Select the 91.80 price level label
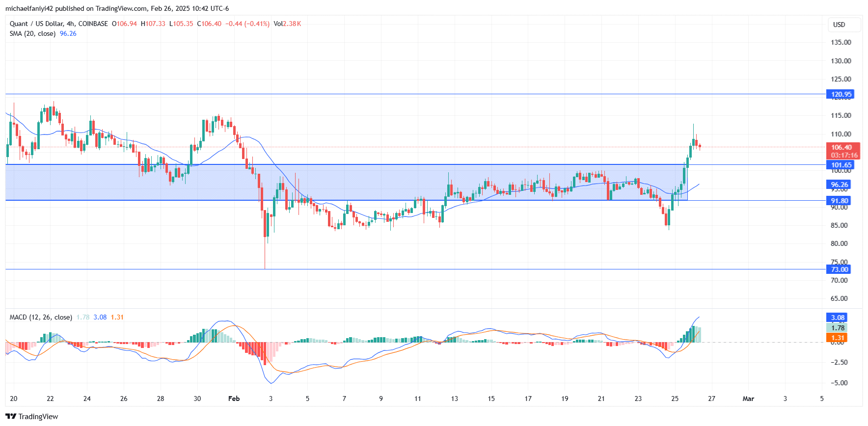The image size is (868, 426). coord(839,200)
